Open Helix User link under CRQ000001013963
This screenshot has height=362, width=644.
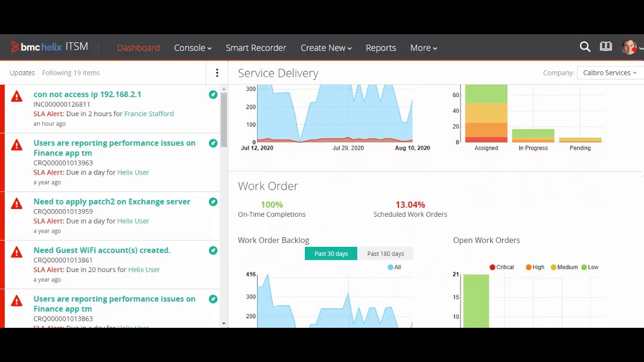pyautogui.click(x=133, y=172)
